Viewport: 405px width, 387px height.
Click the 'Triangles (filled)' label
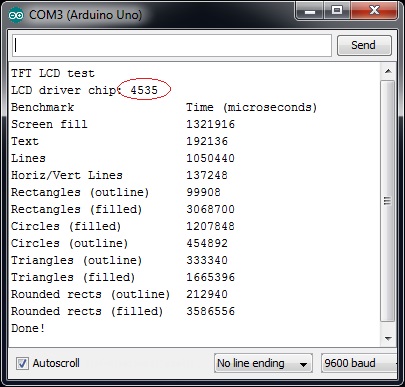pyautogui.click(x=73, y=277)
